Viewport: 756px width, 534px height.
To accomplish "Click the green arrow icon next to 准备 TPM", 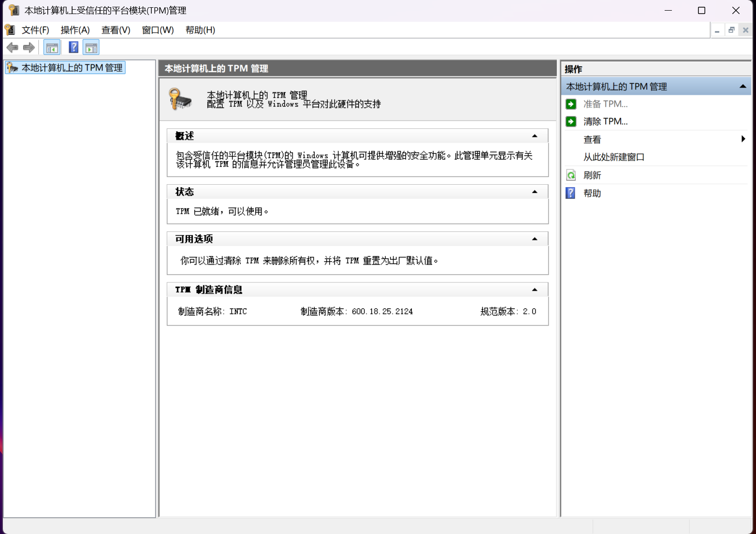I will [571, 104].
